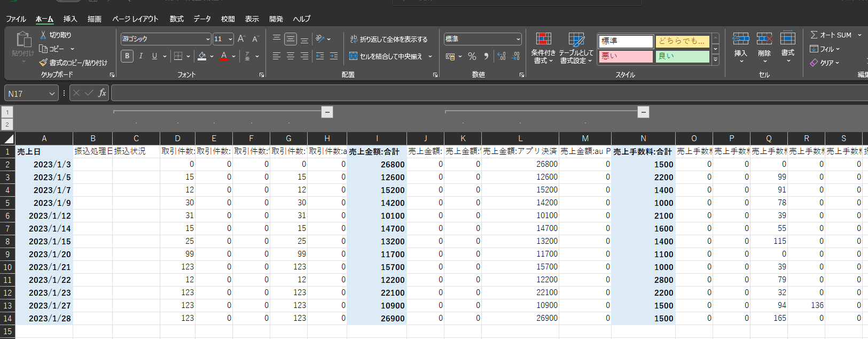Click the cut (切り取り) scissors icon

[x=43, y=35]
